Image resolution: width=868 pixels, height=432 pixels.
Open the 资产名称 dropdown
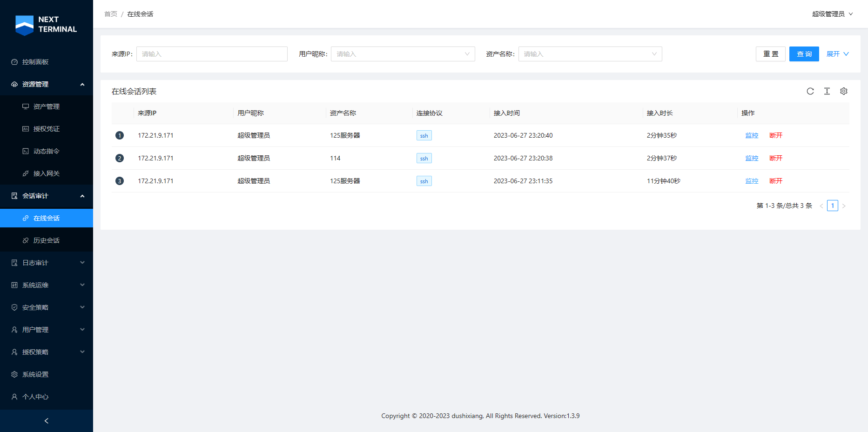(x=590, y=54)
